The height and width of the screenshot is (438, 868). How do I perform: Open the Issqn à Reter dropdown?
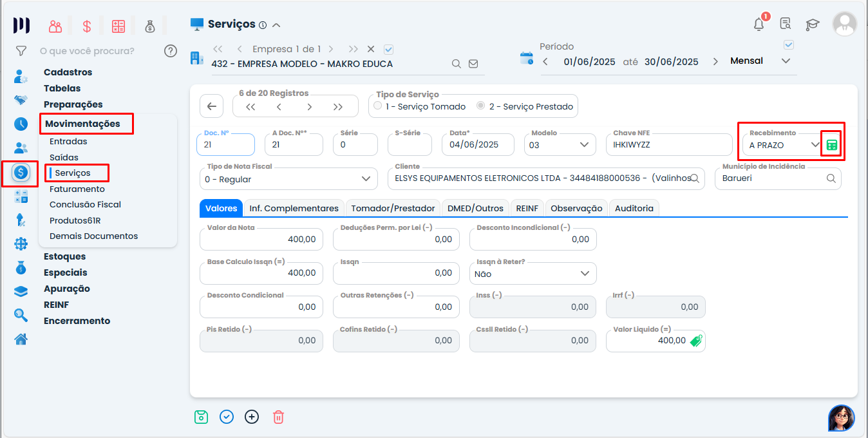pyautogui.click(x=585, y=274)
